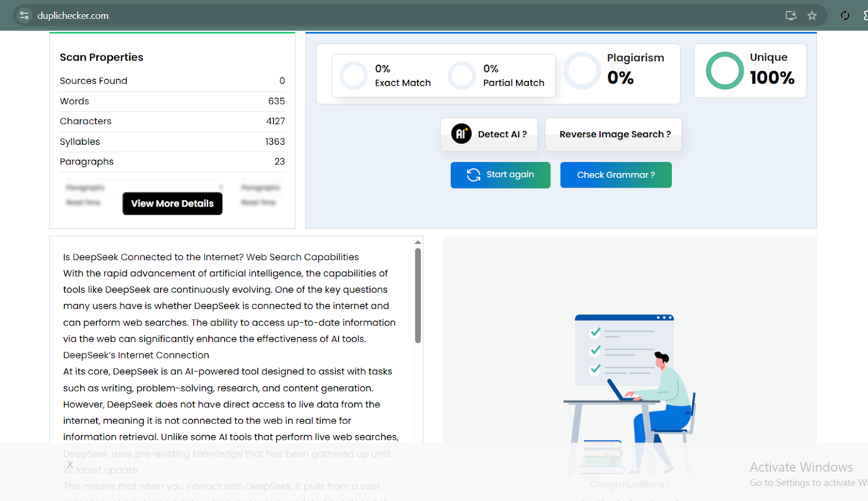The height and width of the screenshot is (501, 868).
Task: Click the Partial Match progress circle
Action: 462,75
